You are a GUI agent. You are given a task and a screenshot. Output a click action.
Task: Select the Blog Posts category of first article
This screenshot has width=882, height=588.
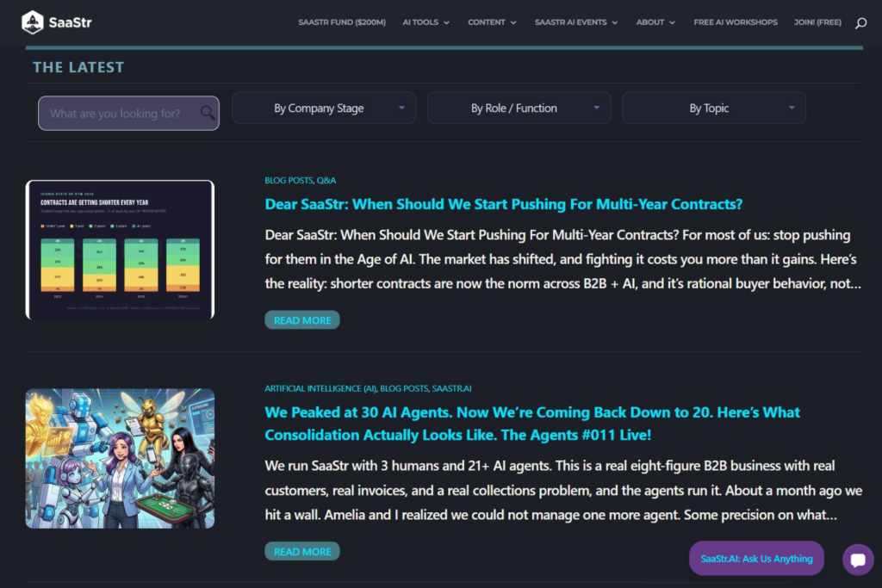[289, 181]
